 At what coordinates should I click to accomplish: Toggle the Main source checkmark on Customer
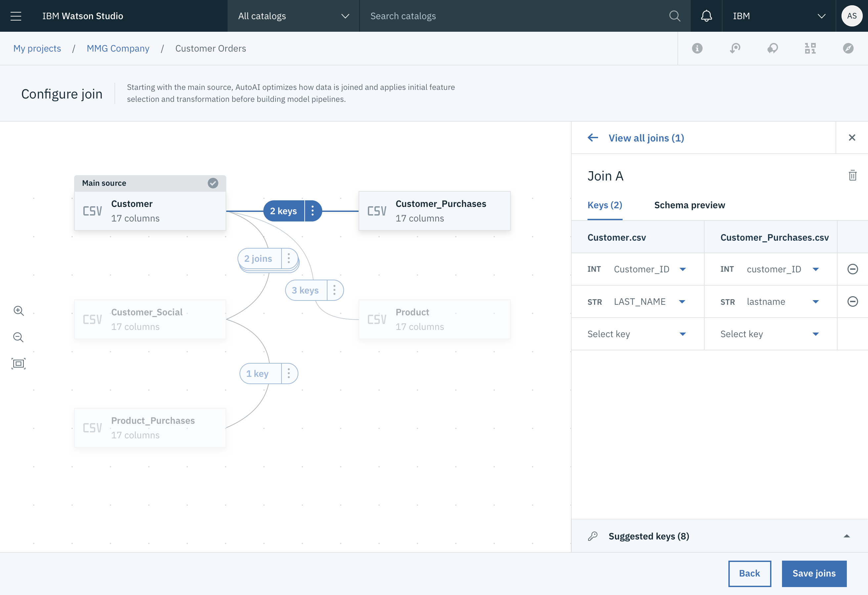point(213,183)
